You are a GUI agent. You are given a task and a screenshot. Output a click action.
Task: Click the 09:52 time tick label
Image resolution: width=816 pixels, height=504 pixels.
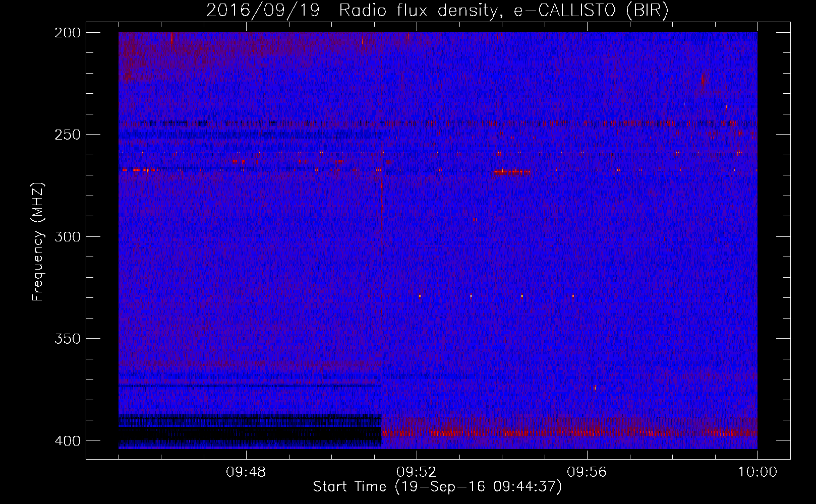417,472
